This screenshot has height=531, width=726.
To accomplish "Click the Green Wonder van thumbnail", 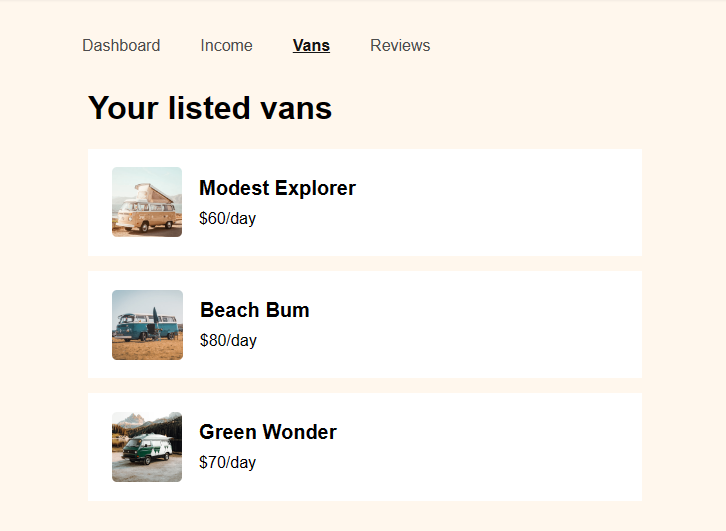I will 147,447.
